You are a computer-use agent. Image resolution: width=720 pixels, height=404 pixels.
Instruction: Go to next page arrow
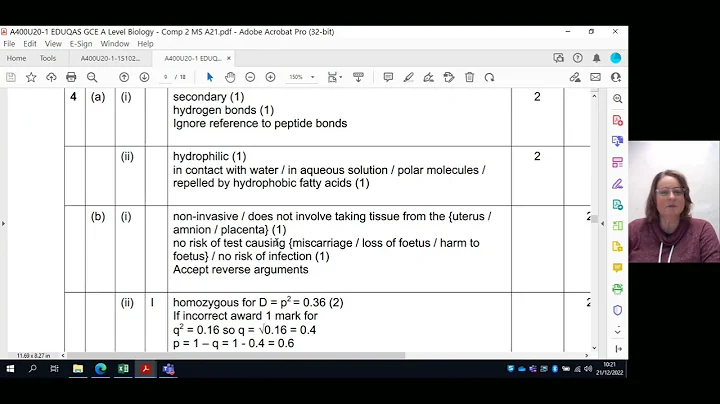click(x=144, y=77)
